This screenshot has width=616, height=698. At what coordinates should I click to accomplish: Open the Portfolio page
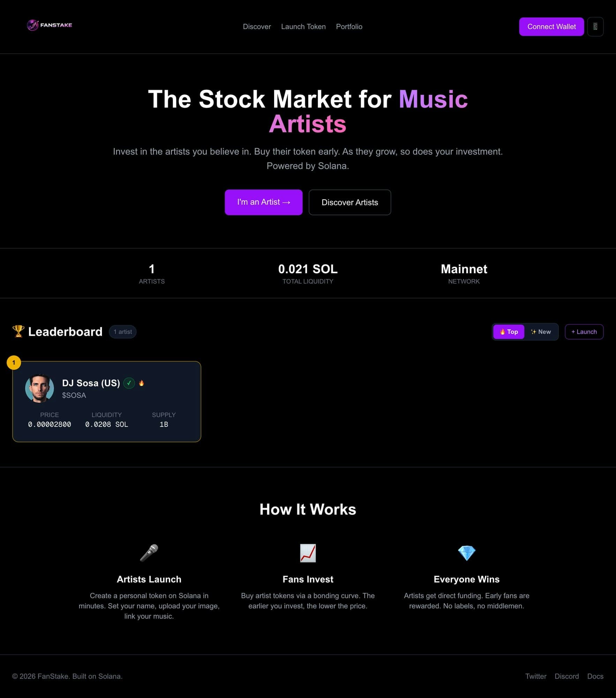[349, 27]
